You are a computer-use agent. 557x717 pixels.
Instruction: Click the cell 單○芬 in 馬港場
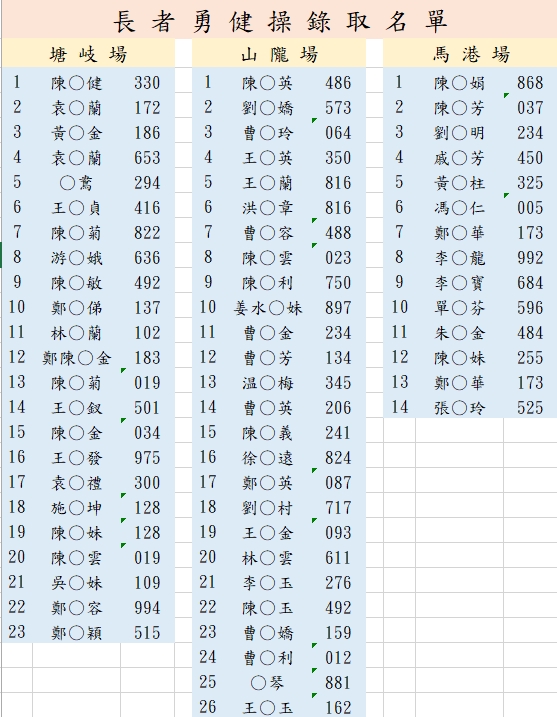[459, 307]
